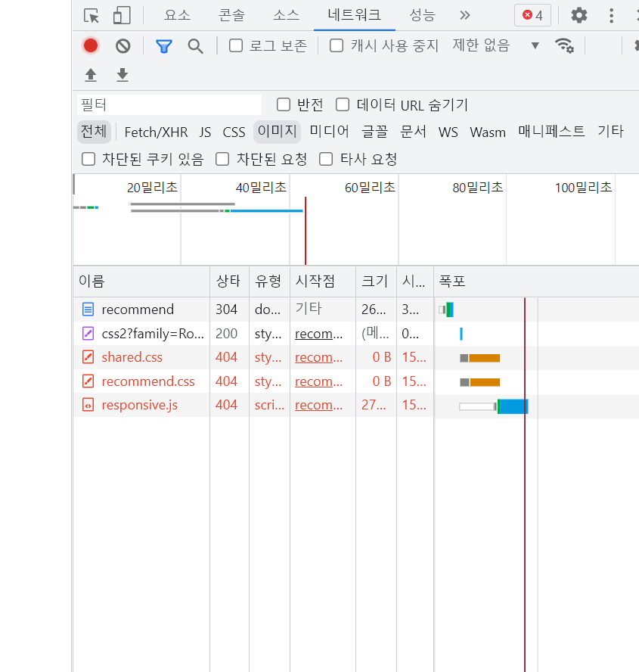Screen dimensions: 639x672
Task: Select the element inspection cursor tool
Action: (x=91, y=14)
